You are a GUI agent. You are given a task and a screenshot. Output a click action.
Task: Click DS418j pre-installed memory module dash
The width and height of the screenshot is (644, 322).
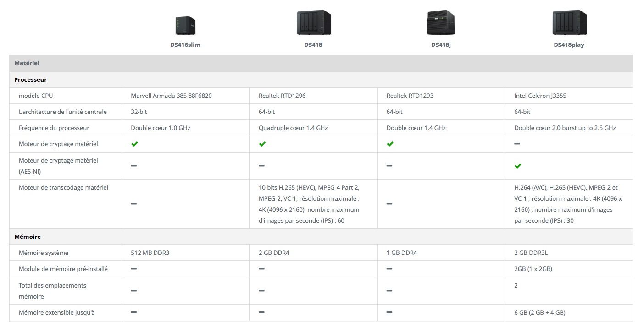point(389,269)
